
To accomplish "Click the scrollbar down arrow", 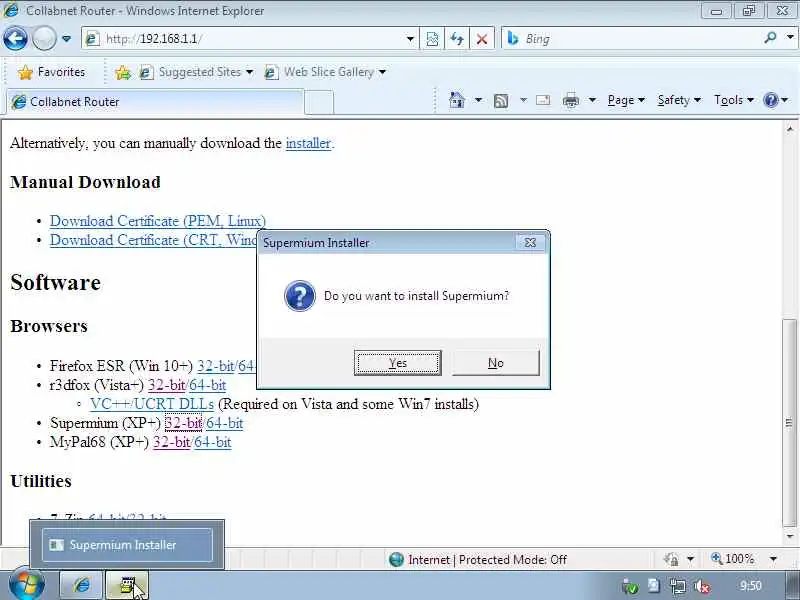I will coord(789,537).
